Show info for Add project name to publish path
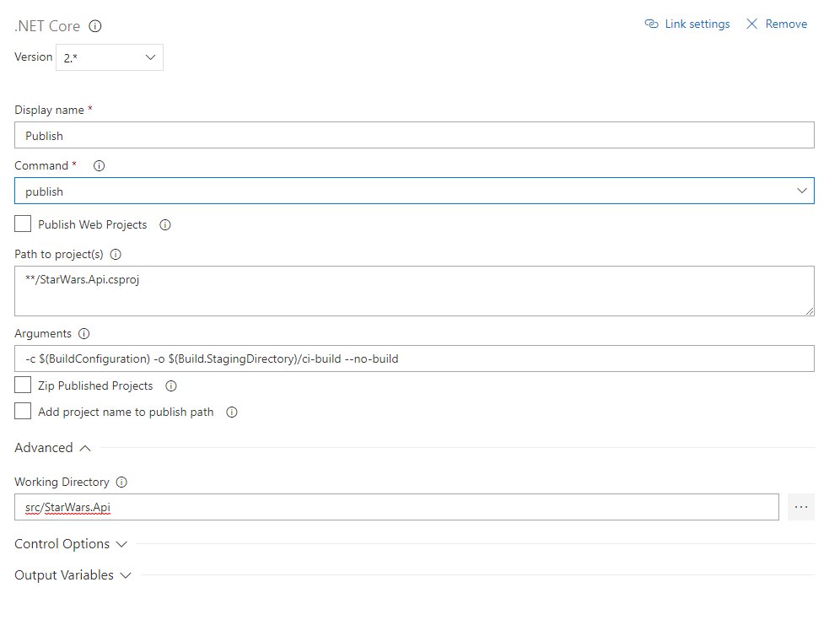The height and width of the screenshot is (620, 840). (232, 412)
